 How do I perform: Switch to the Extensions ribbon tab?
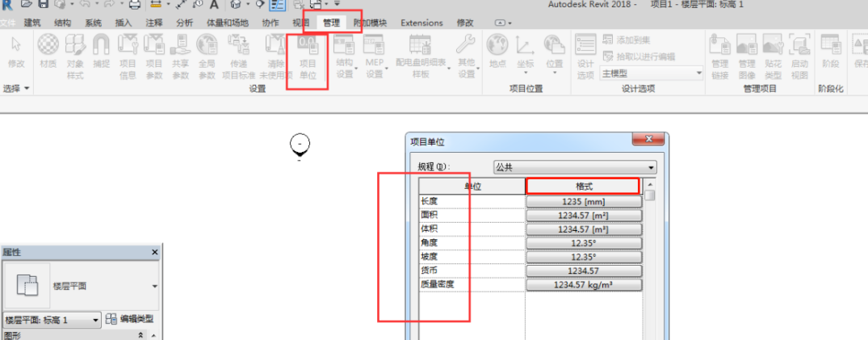tap(421, 23)
